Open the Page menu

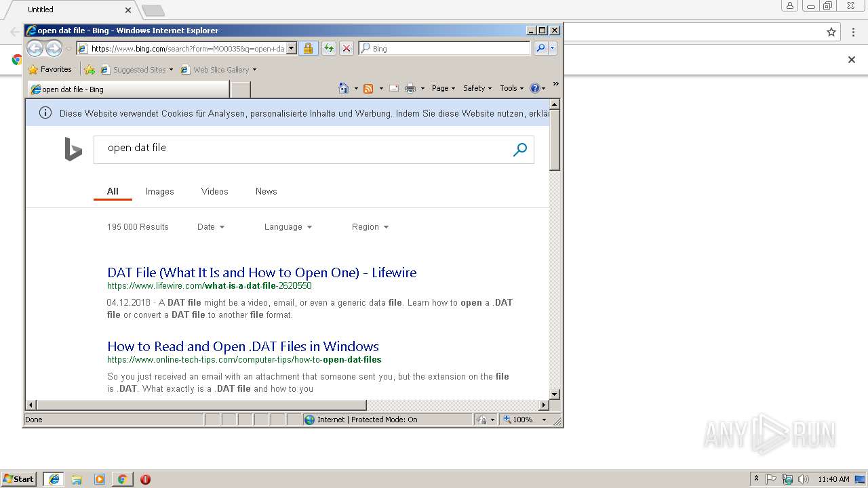point(443,88)
